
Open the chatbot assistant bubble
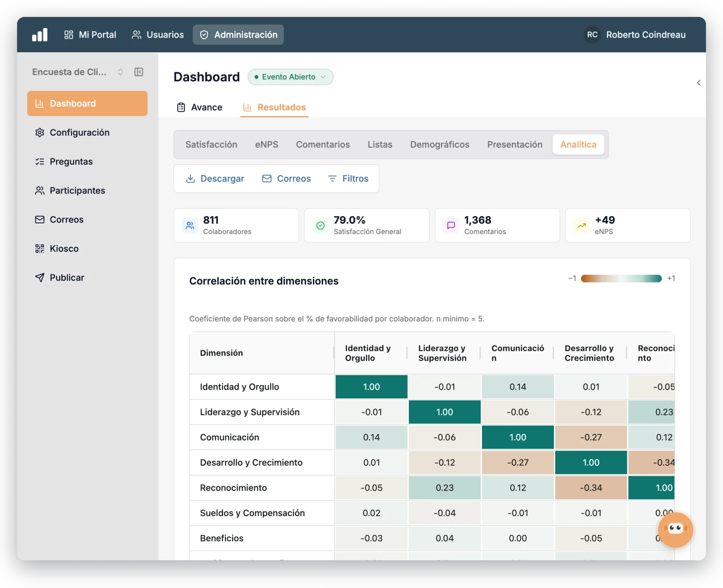point(675,529)
